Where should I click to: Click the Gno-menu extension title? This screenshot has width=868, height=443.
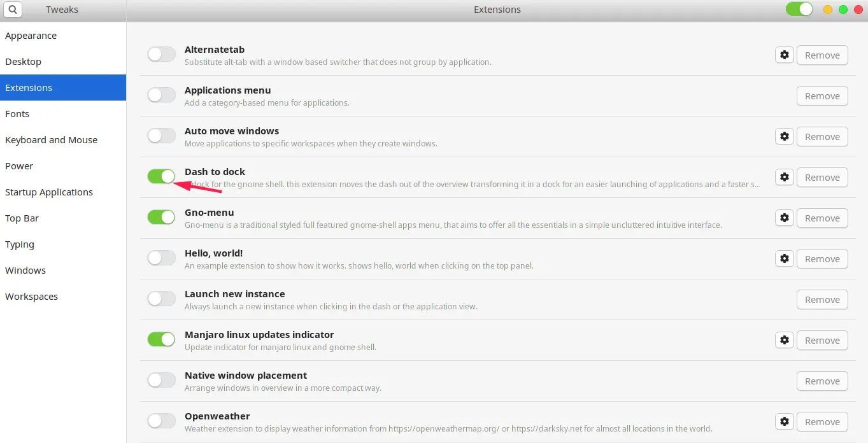[210, 213]
